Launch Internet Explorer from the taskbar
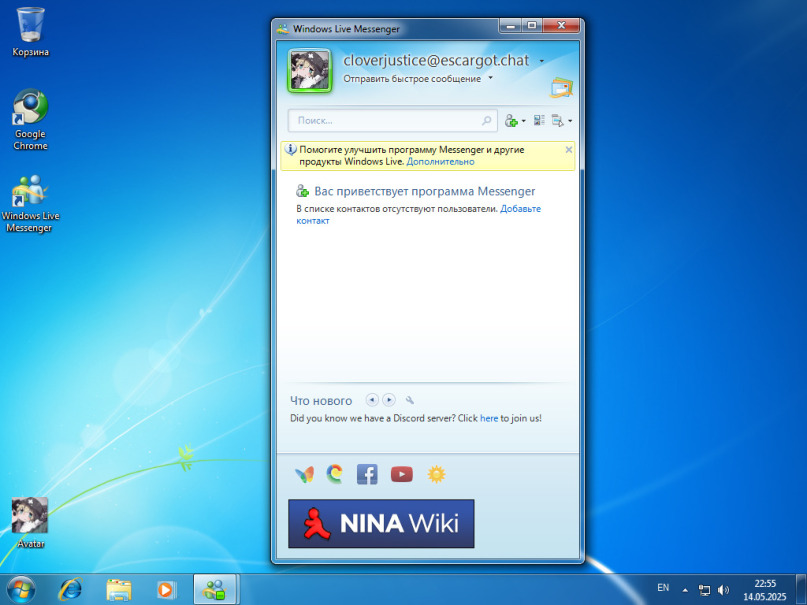 tap(70, 590)
